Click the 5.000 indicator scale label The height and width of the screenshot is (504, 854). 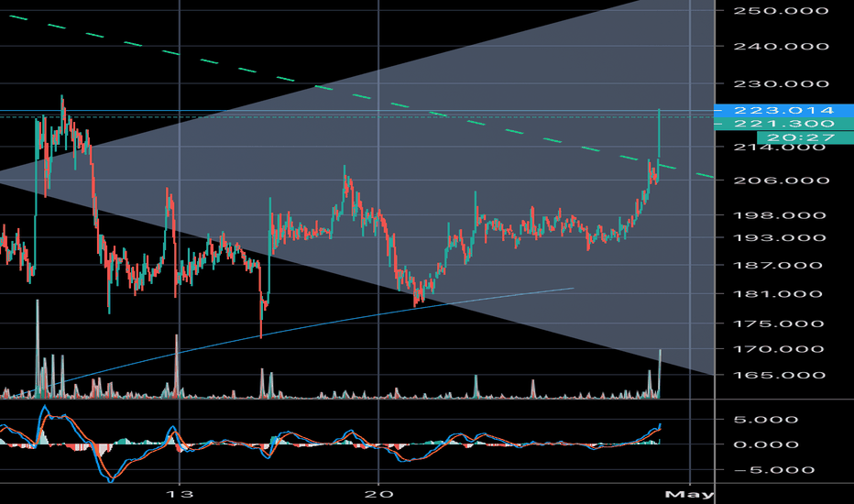click(765, 420)
